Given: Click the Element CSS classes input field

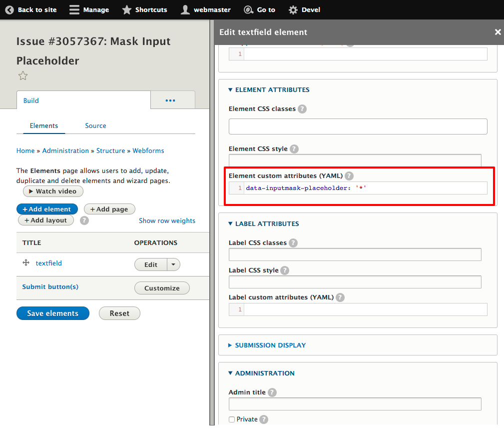Looking at the screenshot, I should 358,126.
